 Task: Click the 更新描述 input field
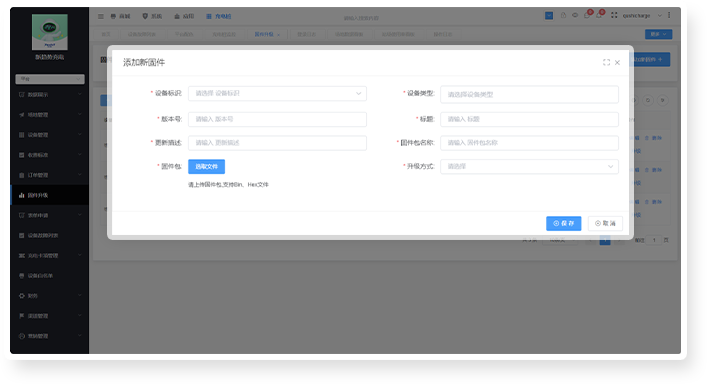point(277,143)
